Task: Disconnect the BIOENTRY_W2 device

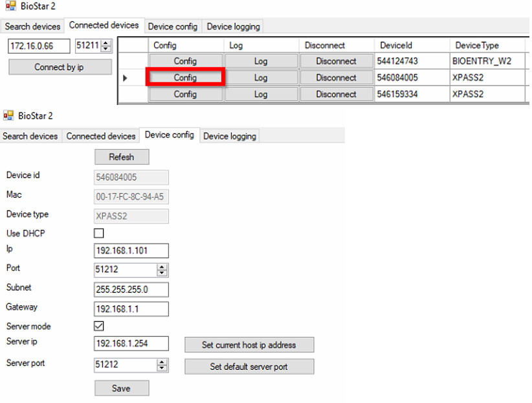Action: pyautogui.click(x=336, y=62)
